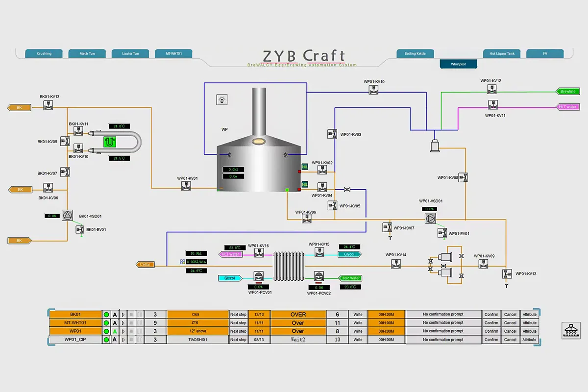Open the Hot Liquor Tank tab
This screenshot has height=392, width=588.
click(x=502, y=53)
